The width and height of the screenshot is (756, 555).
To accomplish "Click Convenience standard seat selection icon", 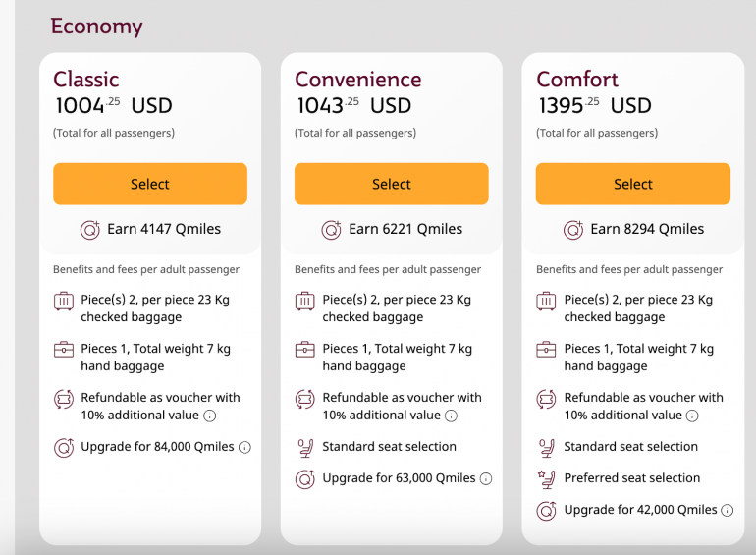I will [x=305, y=447].
